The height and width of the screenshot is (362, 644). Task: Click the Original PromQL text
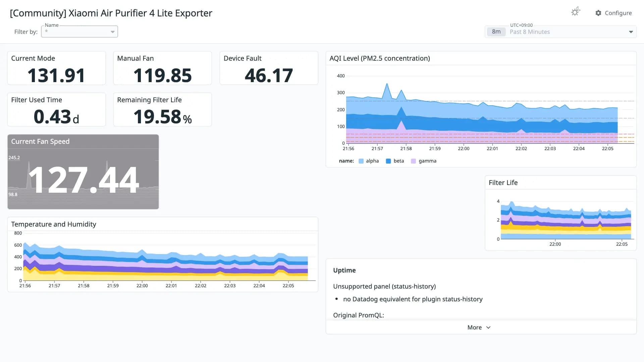[359, 315]
